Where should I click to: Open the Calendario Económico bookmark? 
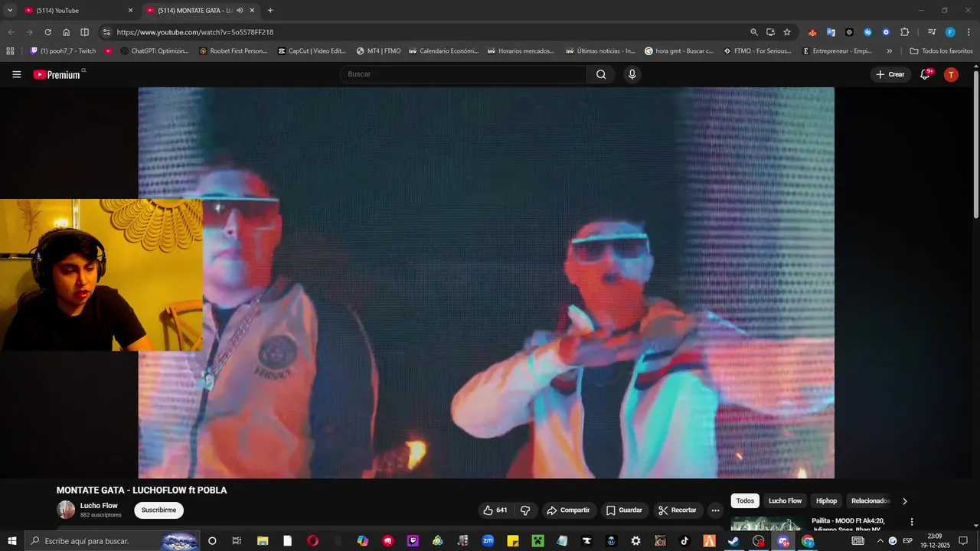pos(443,51)
